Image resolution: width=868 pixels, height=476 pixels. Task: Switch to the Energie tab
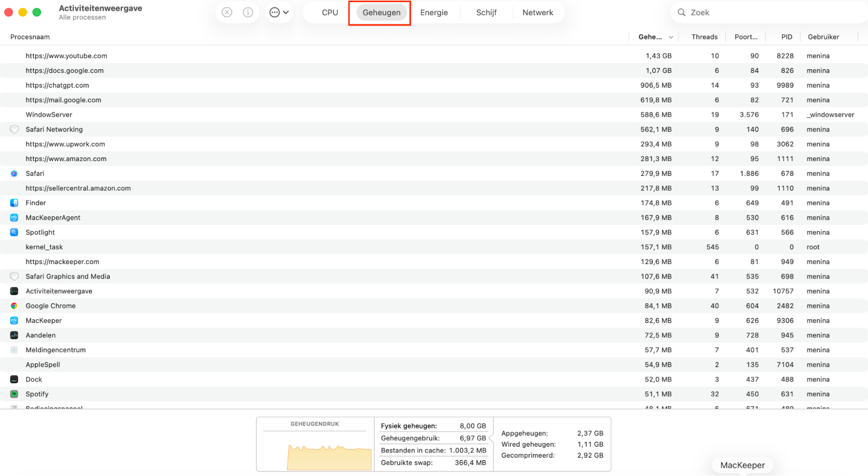(x=433, y=12)
